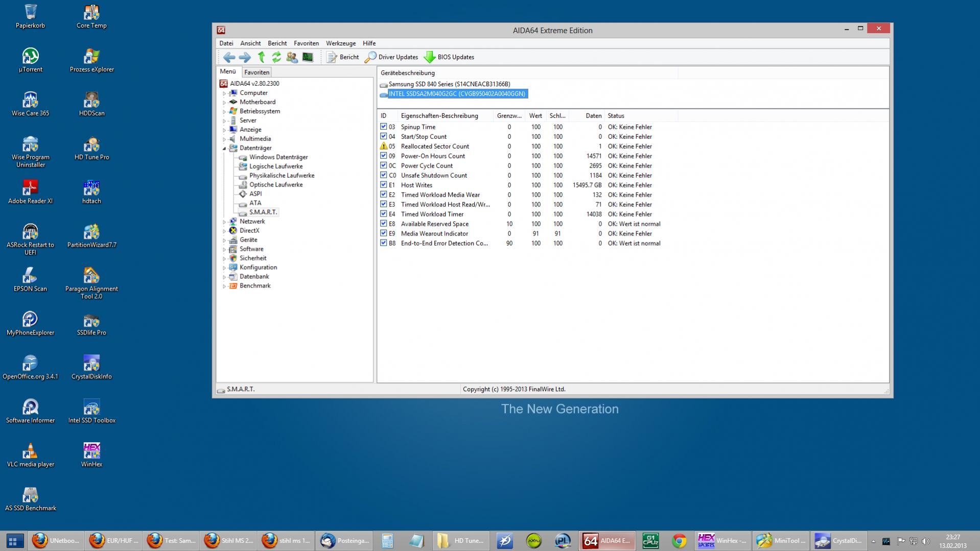Click the green Up arrow toolbar icon
The height and width of the screenshot is (551, 980).
tap(262, 57)
